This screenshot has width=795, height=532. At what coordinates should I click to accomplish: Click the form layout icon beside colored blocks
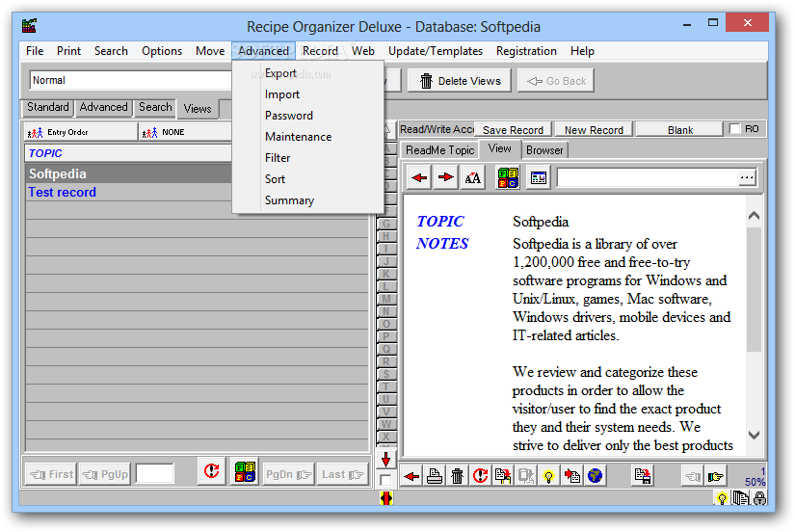click(x=539, y=177)
